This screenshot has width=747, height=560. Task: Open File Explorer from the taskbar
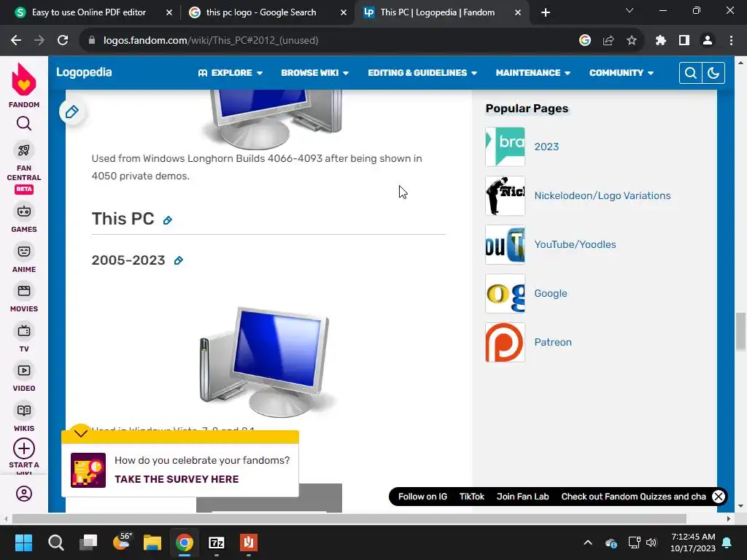(152, 542)
